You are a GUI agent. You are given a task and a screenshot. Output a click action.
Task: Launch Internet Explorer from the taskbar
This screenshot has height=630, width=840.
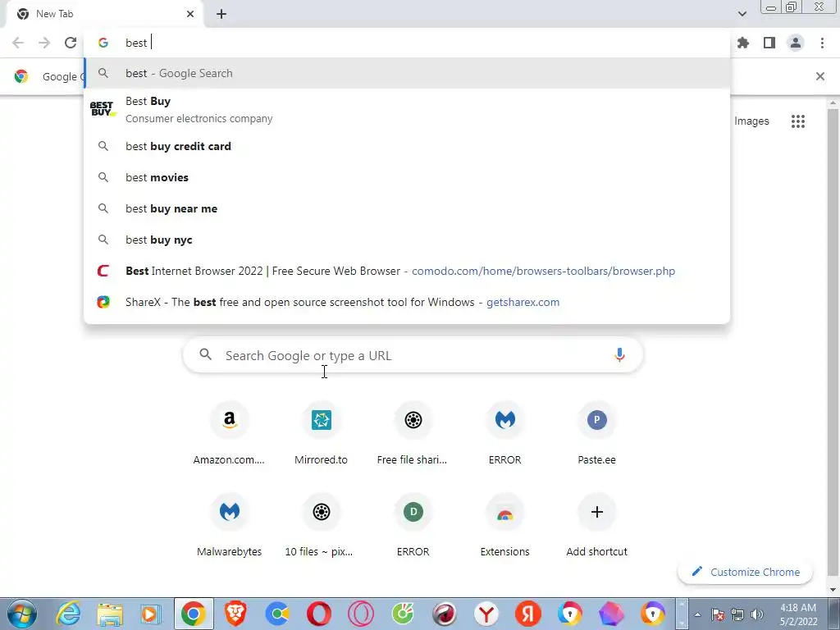coord(69,614)
